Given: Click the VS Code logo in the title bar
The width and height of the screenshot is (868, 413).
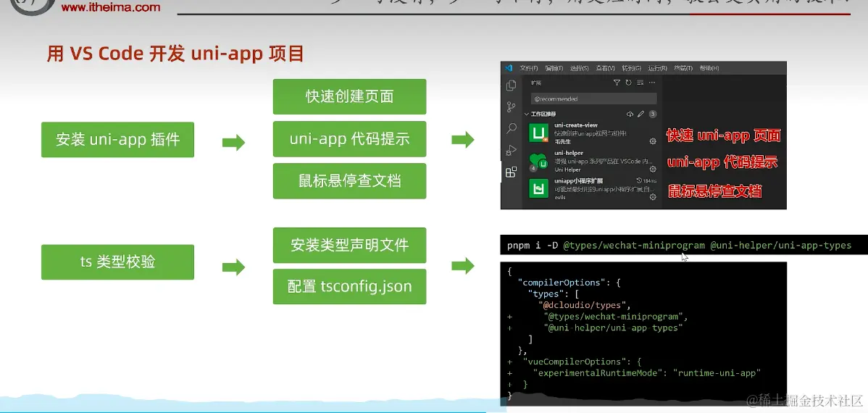Looking at the screenshot, I should [x=509, y=68].
